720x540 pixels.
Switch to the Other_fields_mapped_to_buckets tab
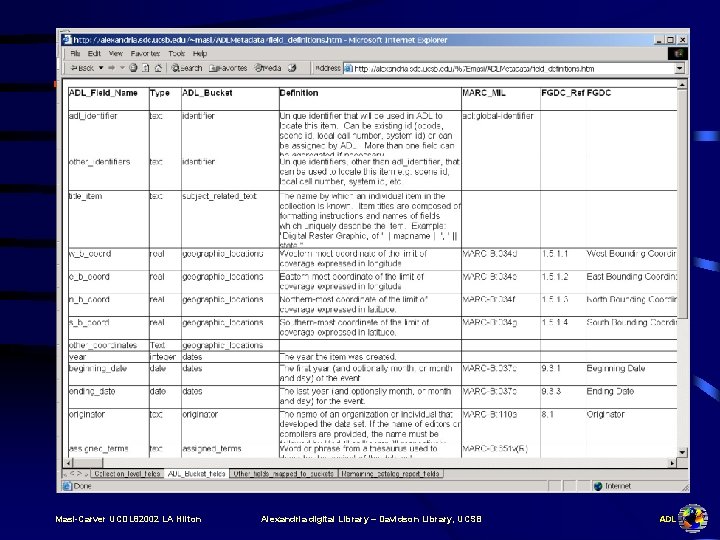point(283,473)
